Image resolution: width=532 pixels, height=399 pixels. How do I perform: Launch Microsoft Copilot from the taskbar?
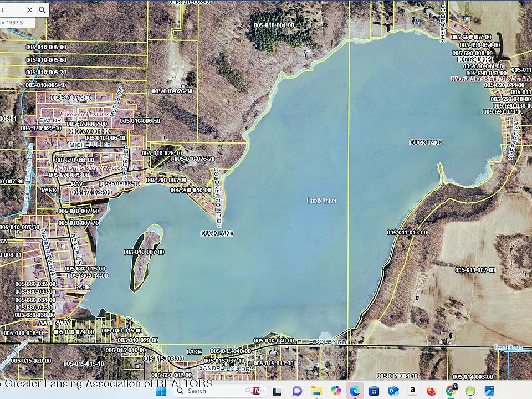[336, 391]
